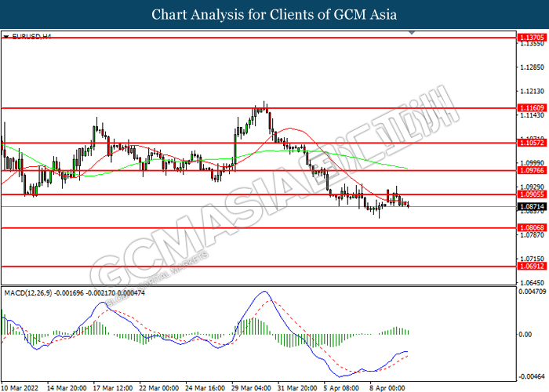Select the 1.10572 price level label
Image resolution: width=549 pixels, height=392 pixels.
(532, 143)
